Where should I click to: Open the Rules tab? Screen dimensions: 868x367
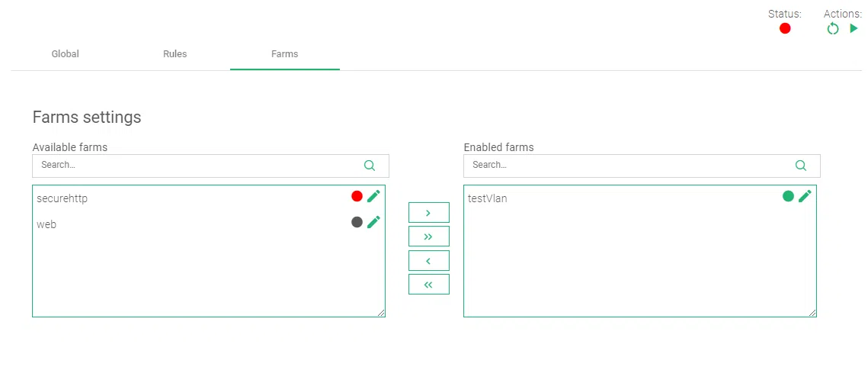coord(175,54)
